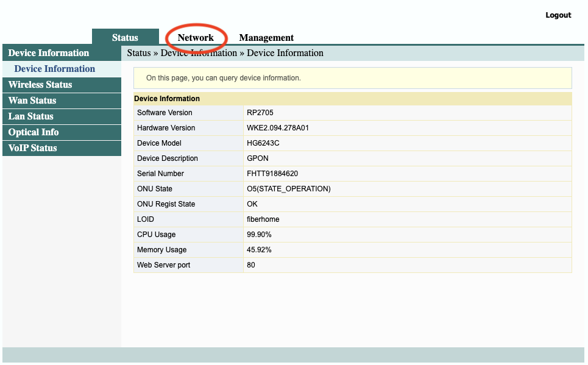Click the Status breadcrumb link

coord(138,53)
